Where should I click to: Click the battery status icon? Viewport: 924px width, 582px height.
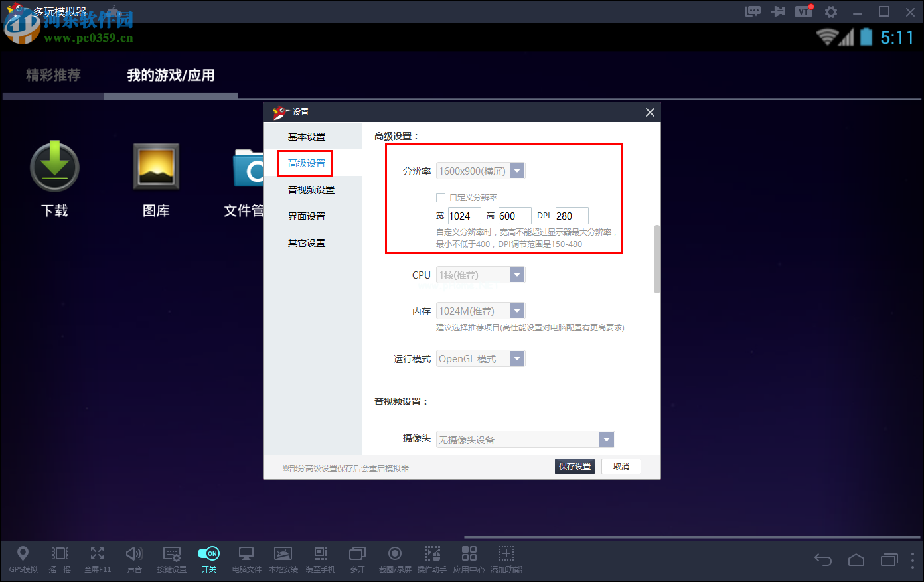pos(866,36)
